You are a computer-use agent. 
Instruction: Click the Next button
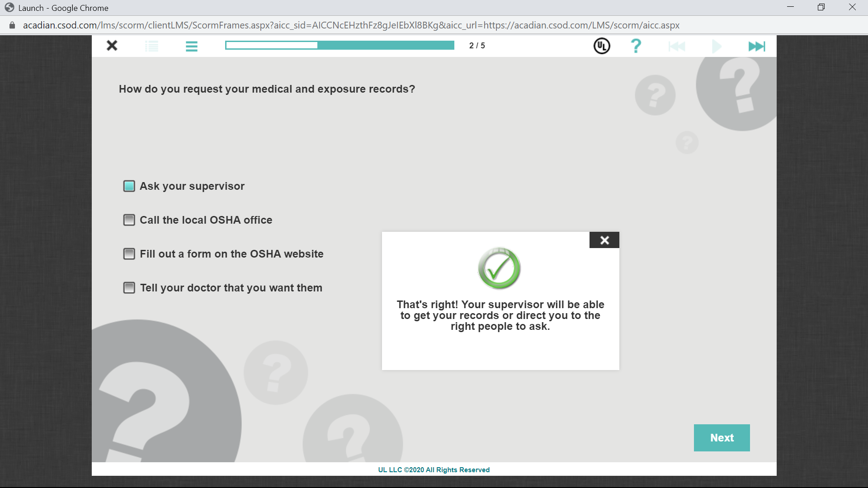coord(722,437)
